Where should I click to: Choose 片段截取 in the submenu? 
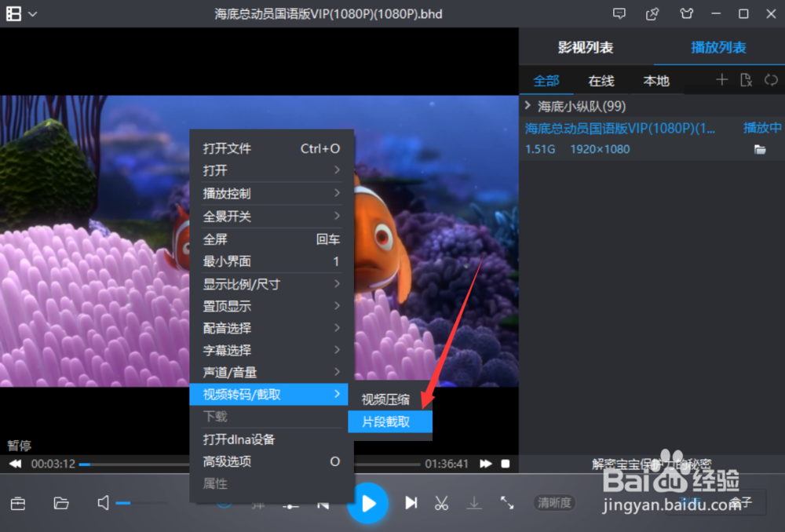[390, 422]
